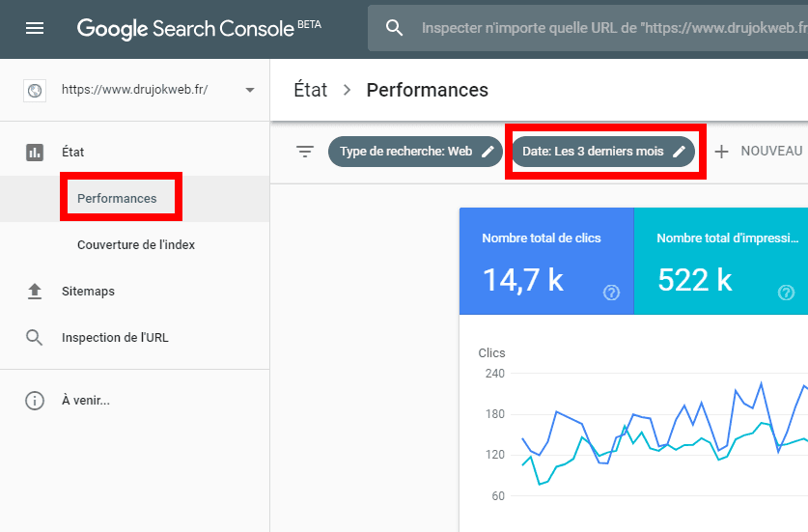Click the pencil icon on the Date chip
808x532 pixels.
[680, 152]
